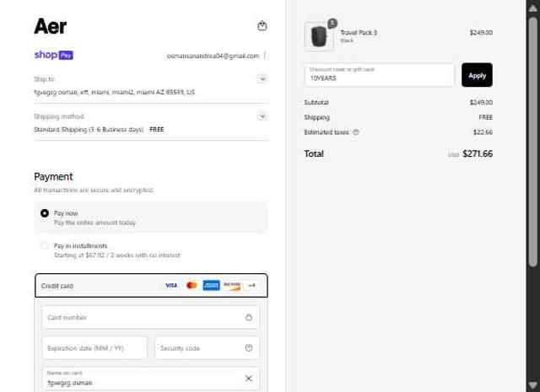This screenshot has height=392, width=540.
Task: Click the lock icon in Card number field
Action: coord(249,317)
